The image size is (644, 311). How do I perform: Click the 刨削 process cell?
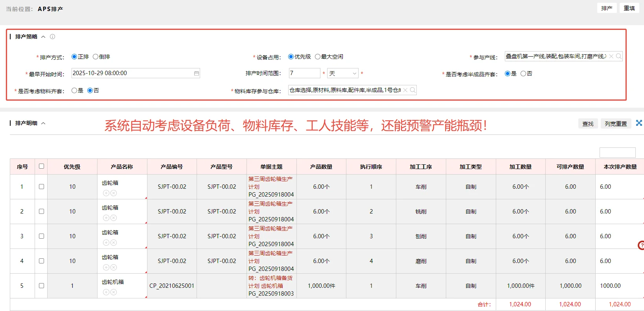[x=421, y=236]
